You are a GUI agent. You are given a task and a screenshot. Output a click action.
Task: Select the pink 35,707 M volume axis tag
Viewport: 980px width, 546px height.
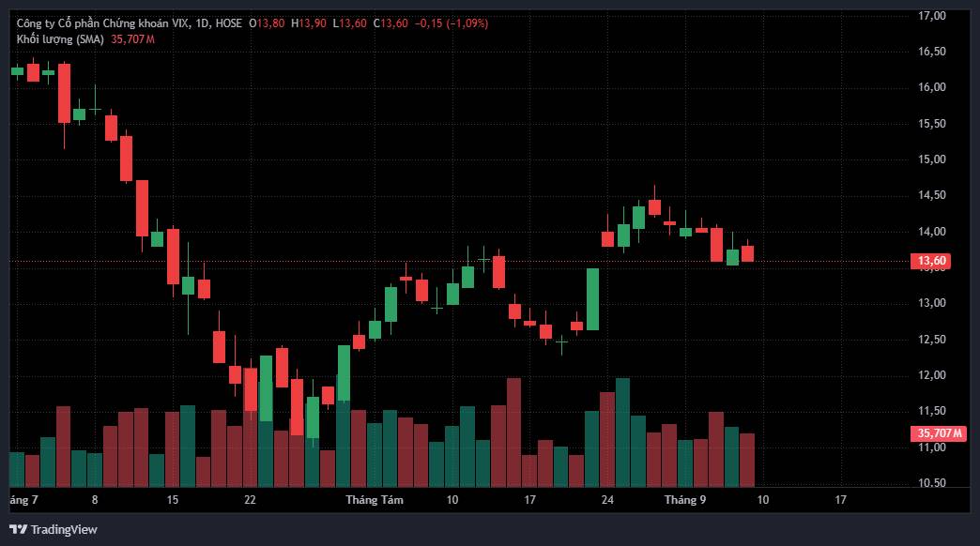(x=939, y=432)
